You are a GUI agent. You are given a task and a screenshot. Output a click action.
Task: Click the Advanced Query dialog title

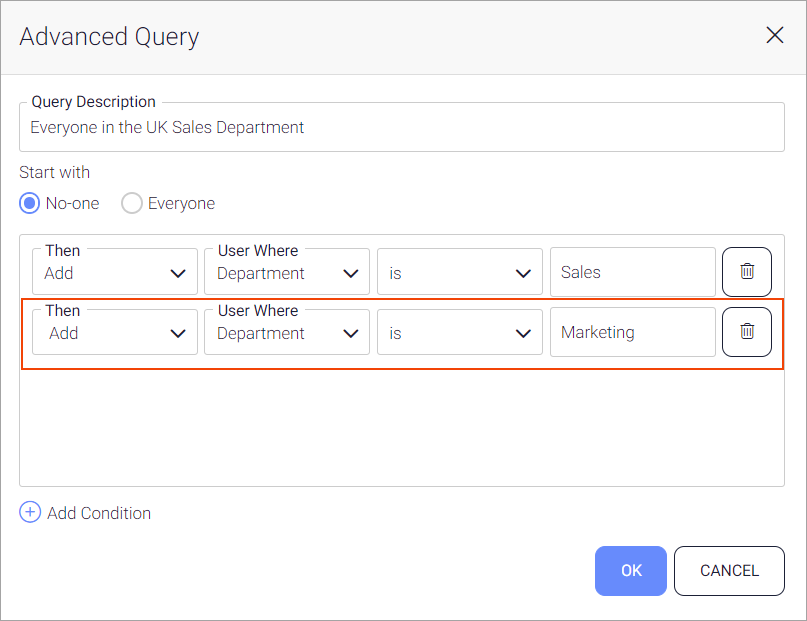pos(109,37)
